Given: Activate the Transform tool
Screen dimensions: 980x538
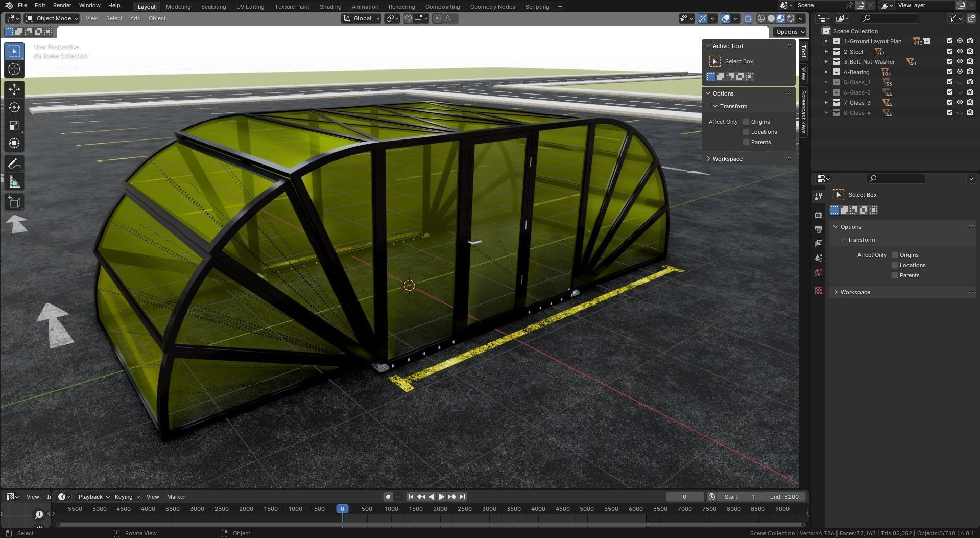Looking at the screenshot, I should pyautogui.click(x=14, y=143).
